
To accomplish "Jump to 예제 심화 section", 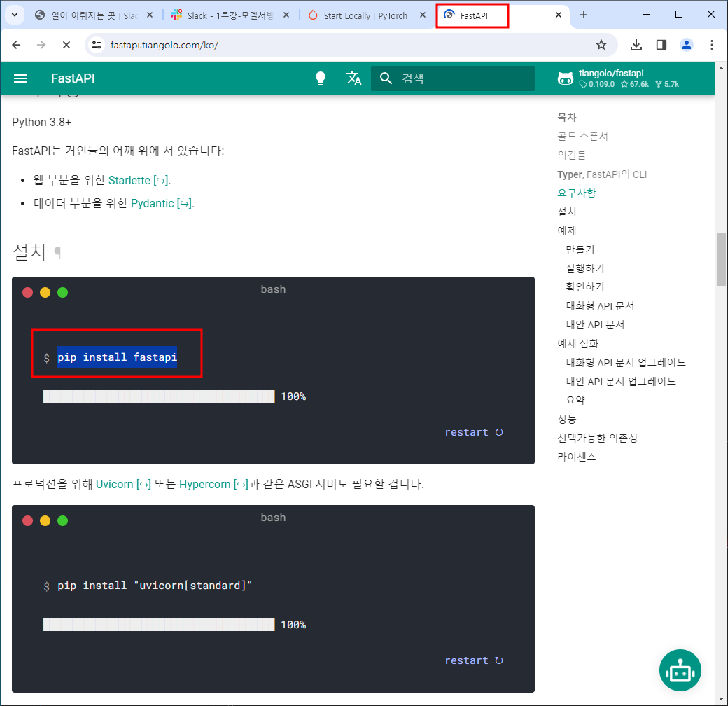I will click(x=578, y=344).
